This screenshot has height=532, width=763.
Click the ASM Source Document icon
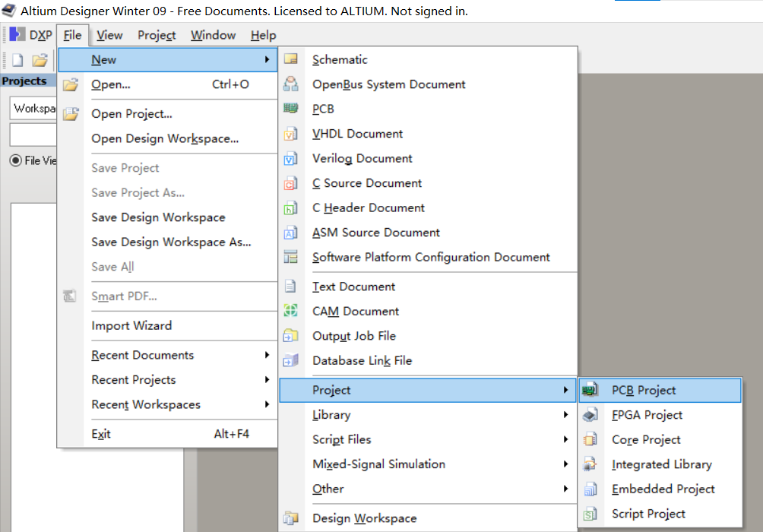pyautogui.click(x=291, y=233)
